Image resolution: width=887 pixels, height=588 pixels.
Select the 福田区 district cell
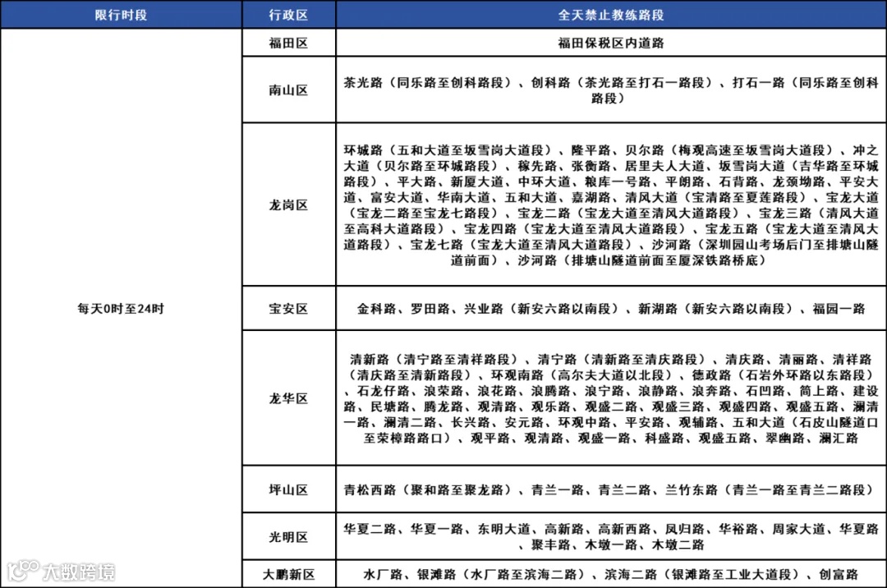pyautogui.click(x=288, y=42)
